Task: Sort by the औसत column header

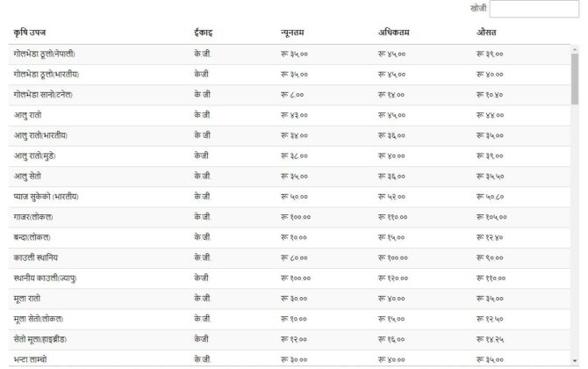Action: (487, 32)
